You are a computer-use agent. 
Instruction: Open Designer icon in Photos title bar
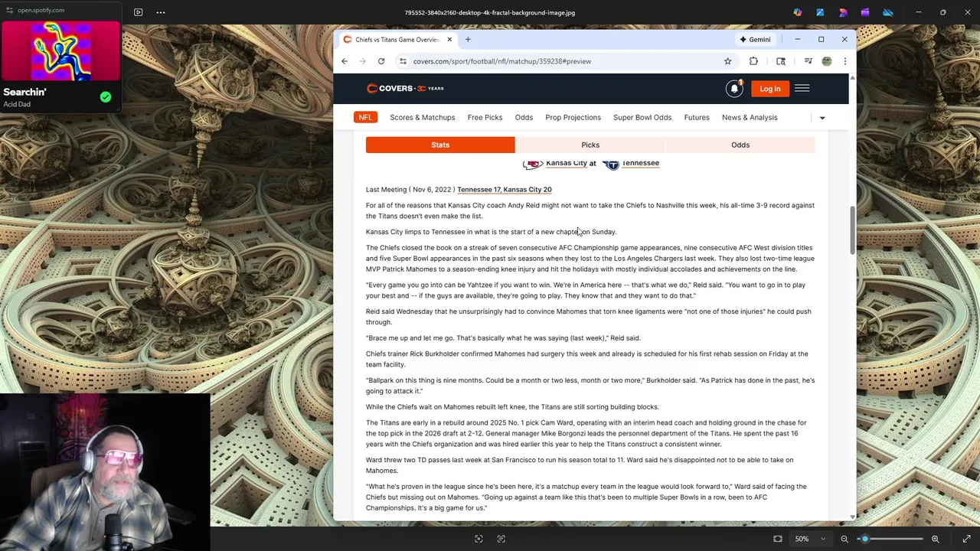tap(843, 12)
